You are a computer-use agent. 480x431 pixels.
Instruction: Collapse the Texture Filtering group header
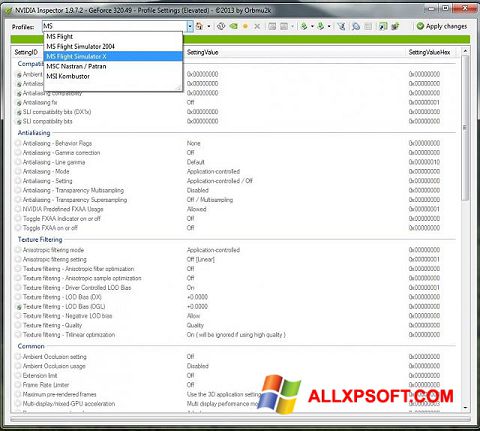(x=40, y=239)
